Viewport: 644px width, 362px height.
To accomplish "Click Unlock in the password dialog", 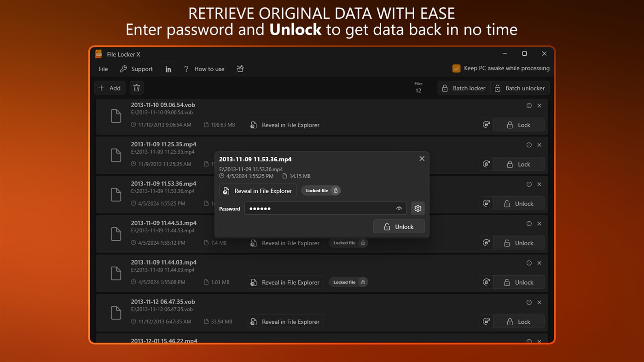I will pos(399,226).
